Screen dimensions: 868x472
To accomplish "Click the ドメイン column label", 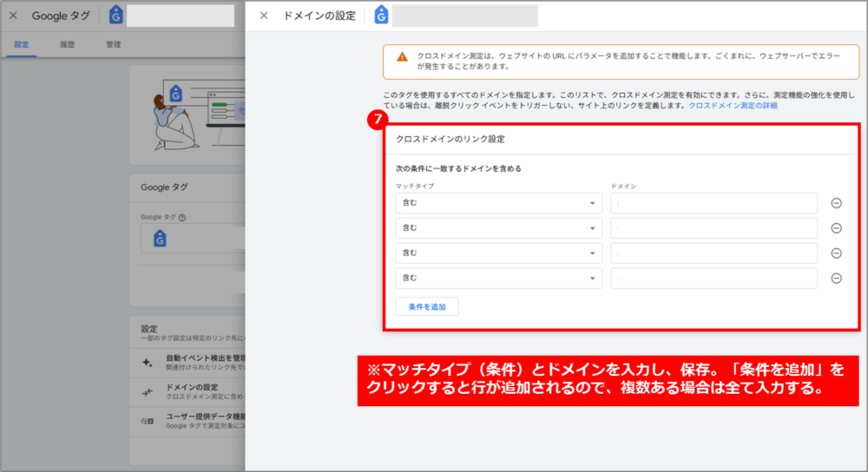I will pyautogui.click(x=624, y=187).
